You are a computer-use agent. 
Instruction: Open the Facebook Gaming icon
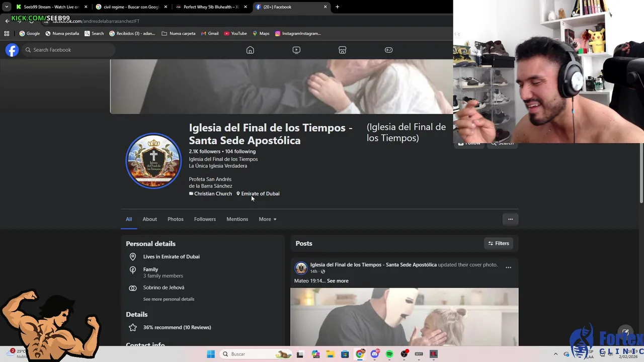click(388, 50)
